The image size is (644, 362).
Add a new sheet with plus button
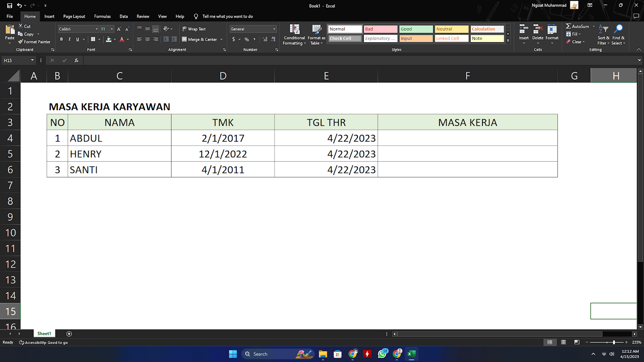pos(69,334)
